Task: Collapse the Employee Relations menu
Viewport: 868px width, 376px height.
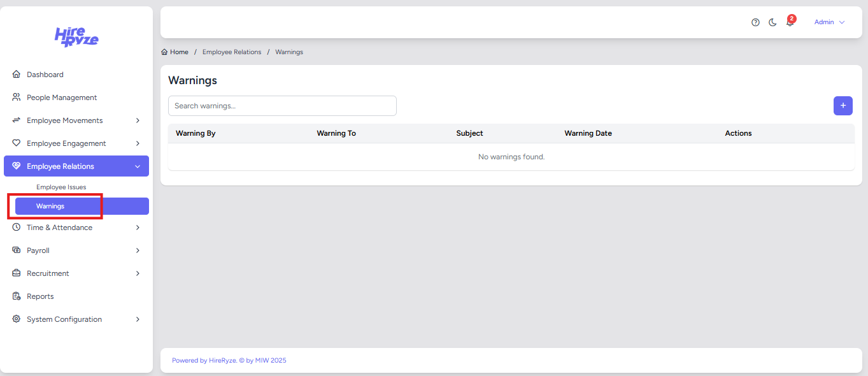Action: coord(138,166)
